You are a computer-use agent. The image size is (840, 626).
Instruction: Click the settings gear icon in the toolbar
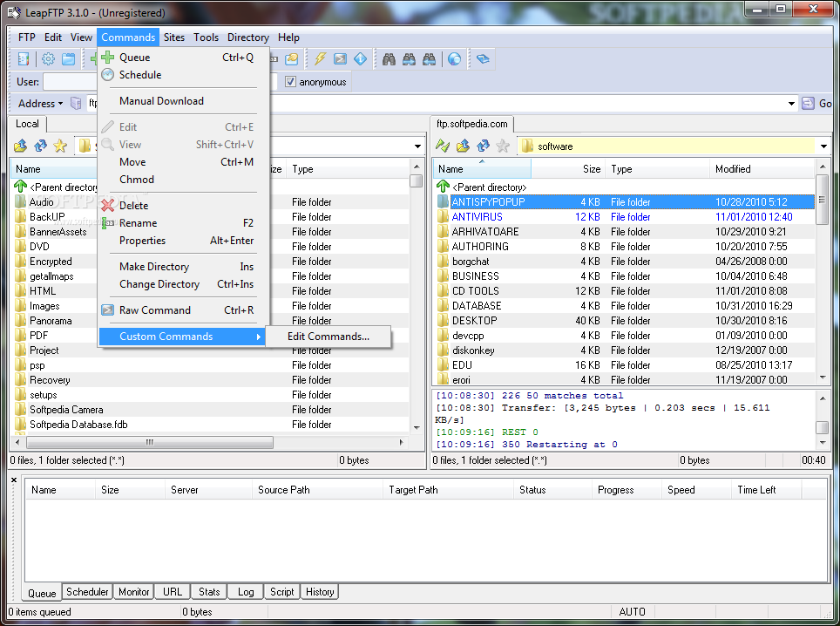point(48,59)
